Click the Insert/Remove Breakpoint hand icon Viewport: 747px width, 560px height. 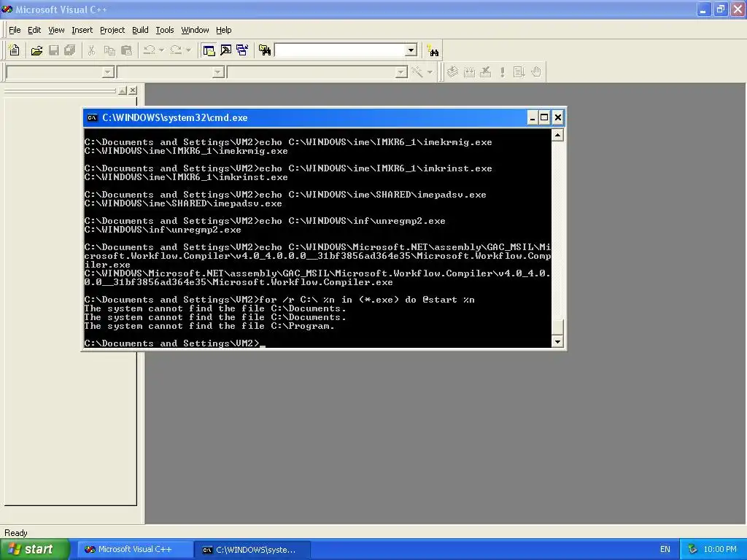[x=536, y=72]
